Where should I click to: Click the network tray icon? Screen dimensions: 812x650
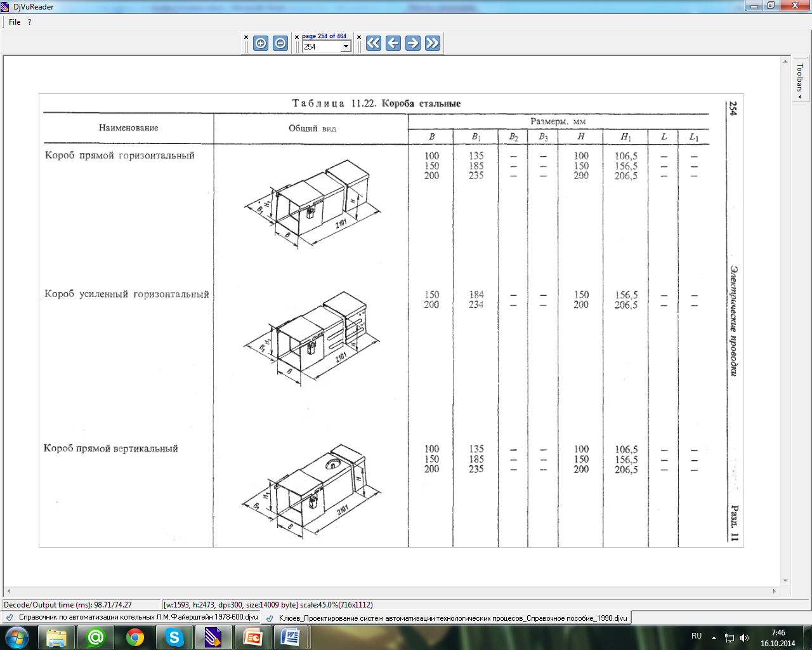(730, 638)
